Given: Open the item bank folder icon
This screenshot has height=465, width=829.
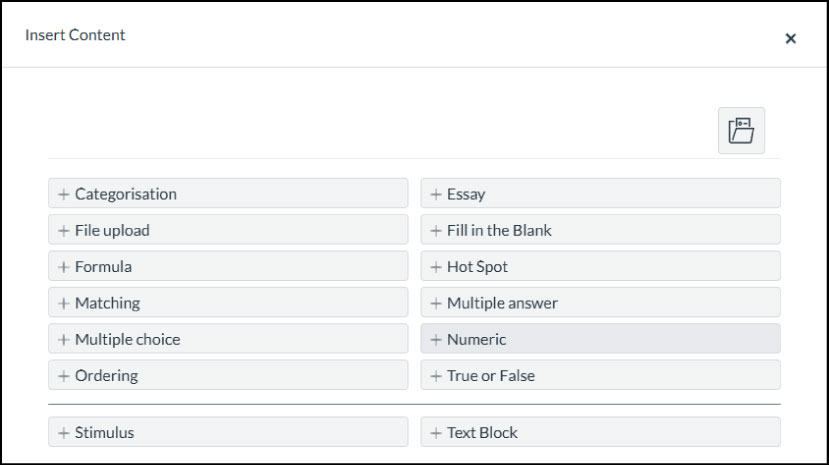Looking at the screenshot, I should tap(741, 131).
